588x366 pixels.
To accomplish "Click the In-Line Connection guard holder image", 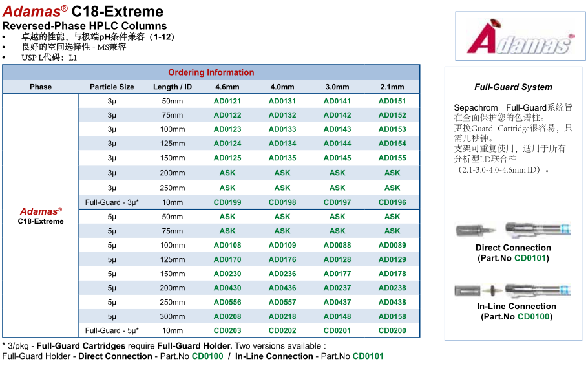I will (512, 290).
